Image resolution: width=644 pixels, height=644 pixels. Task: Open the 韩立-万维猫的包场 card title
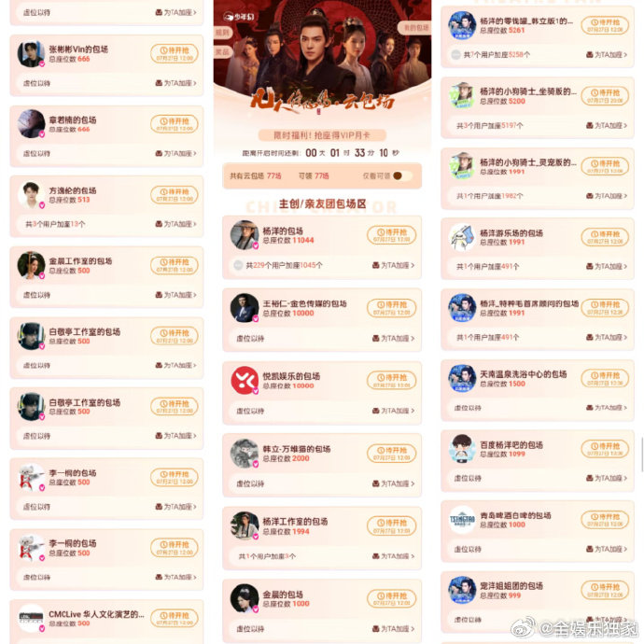tap(297, 449)
